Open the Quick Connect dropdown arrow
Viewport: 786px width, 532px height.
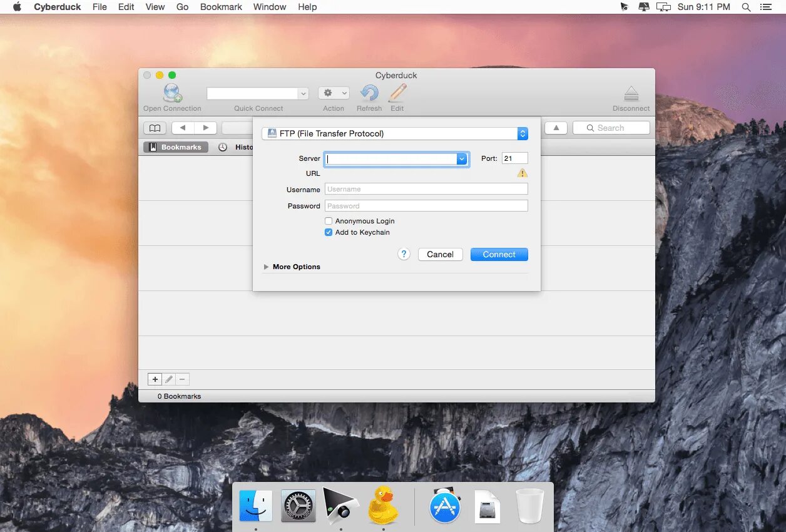pos(304,93)
